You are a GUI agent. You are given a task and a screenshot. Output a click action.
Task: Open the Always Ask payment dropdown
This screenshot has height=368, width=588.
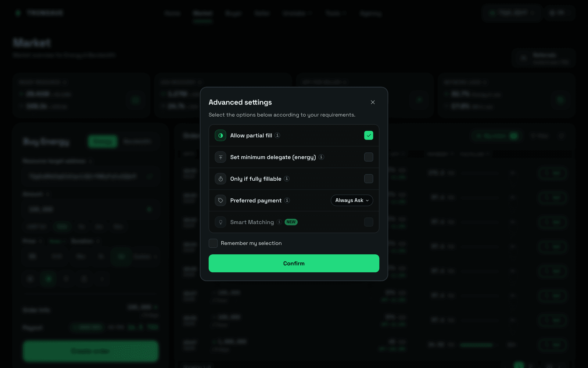352,200
